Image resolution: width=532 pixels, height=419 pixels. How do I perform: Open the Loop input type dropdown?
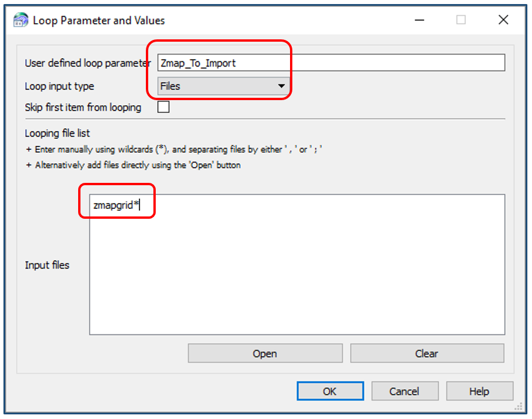223,86
